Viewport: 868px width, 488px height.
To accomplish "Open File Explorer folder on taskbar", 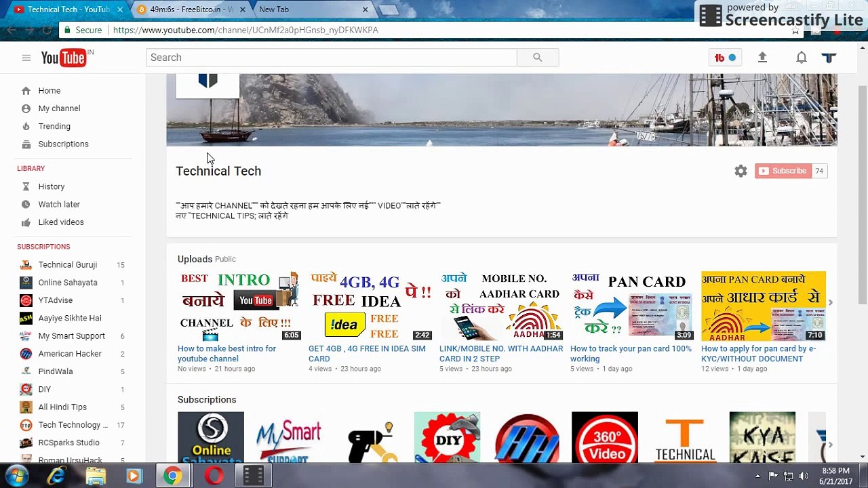I will pyautogui.click(x=96, y=476).
